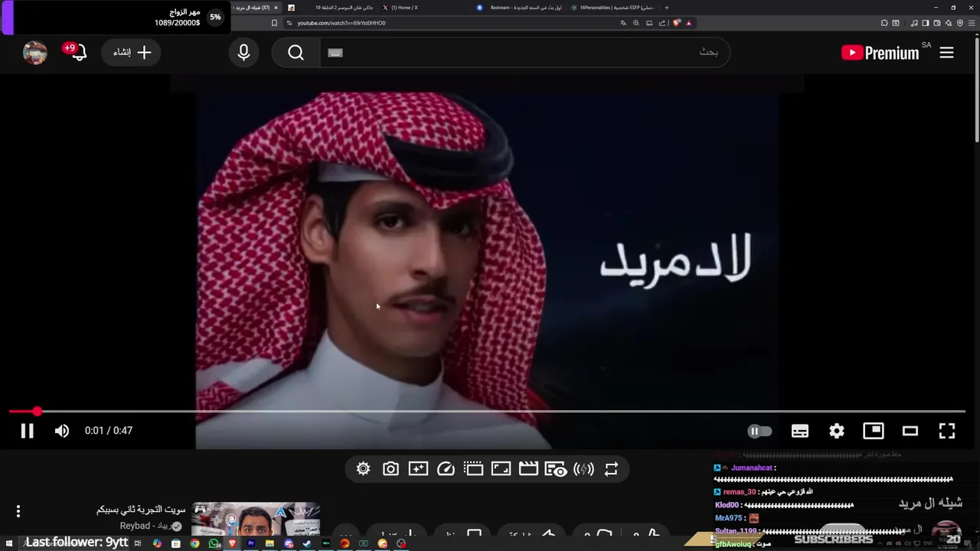The image size is (980, 551).
Task: Mute the video volume speaker
Action: 62,431
